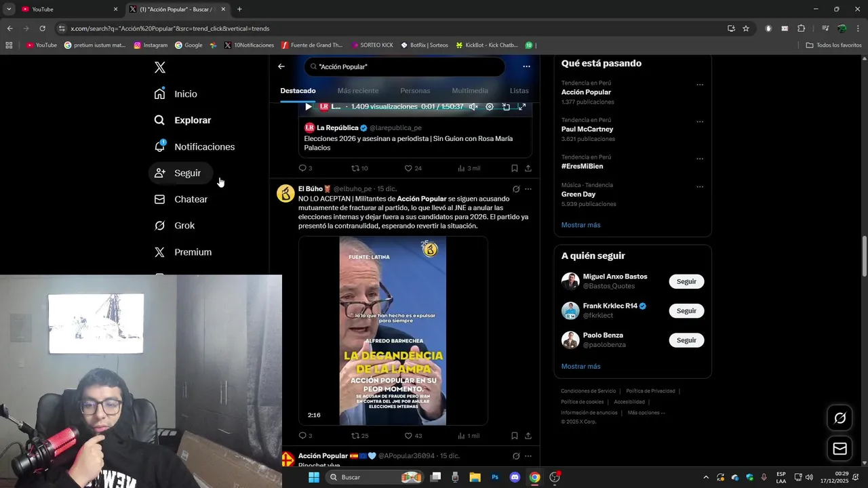Follow Paolo Benza
The image size is (868, 488).
[x=686, y=340]
